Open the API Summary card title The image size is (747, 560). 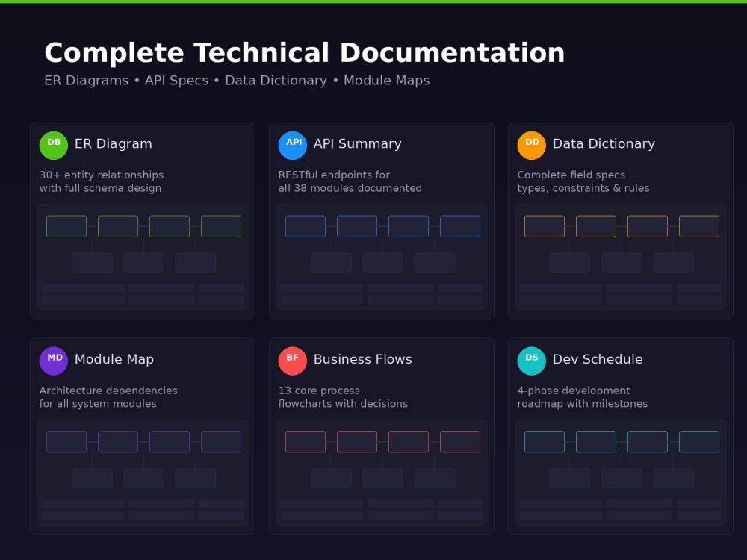pos(357,144)
